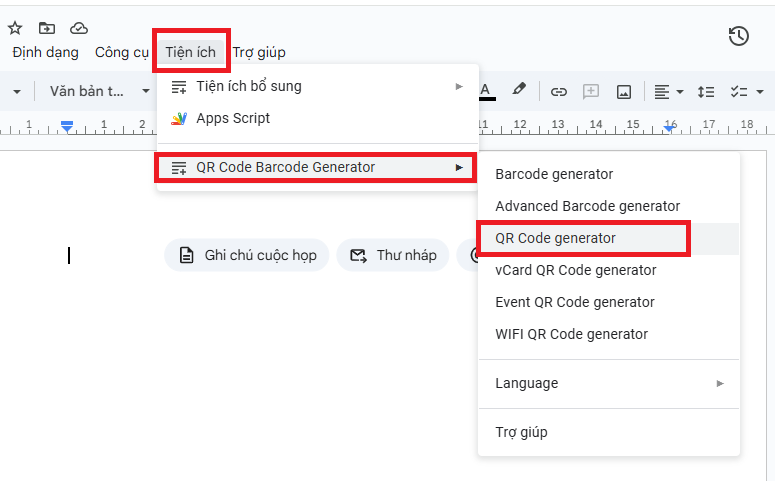Star the document with the star icon
The height and width of the screenshot is (481, 775).
pyautogui.click(x=15, y=28)
